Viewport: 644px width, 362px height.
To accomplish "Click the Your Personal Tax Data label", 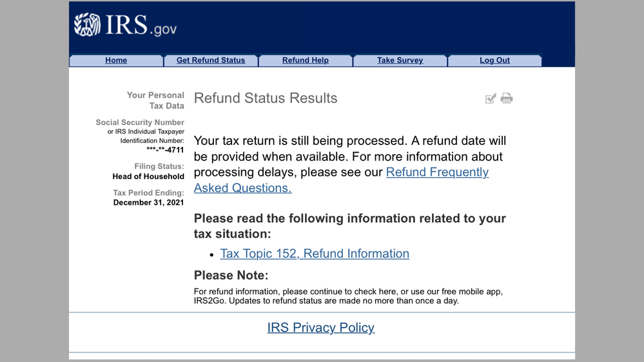I will click(156, 100).
